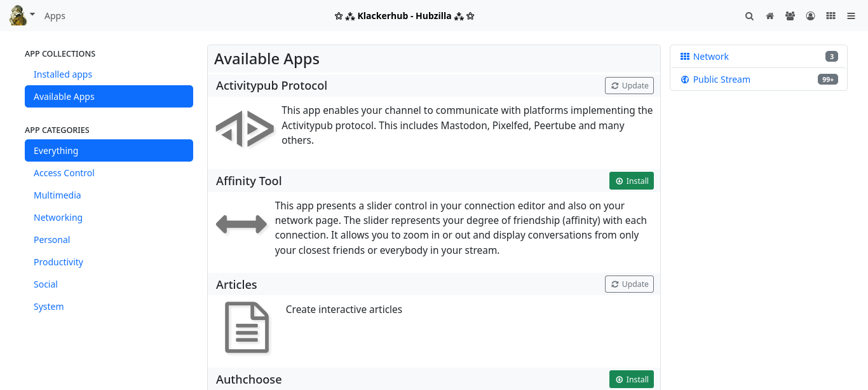Open the hamburger menu icon
Image resolution: width=868 pixels, height=390 pixels.
click(851, 16)
